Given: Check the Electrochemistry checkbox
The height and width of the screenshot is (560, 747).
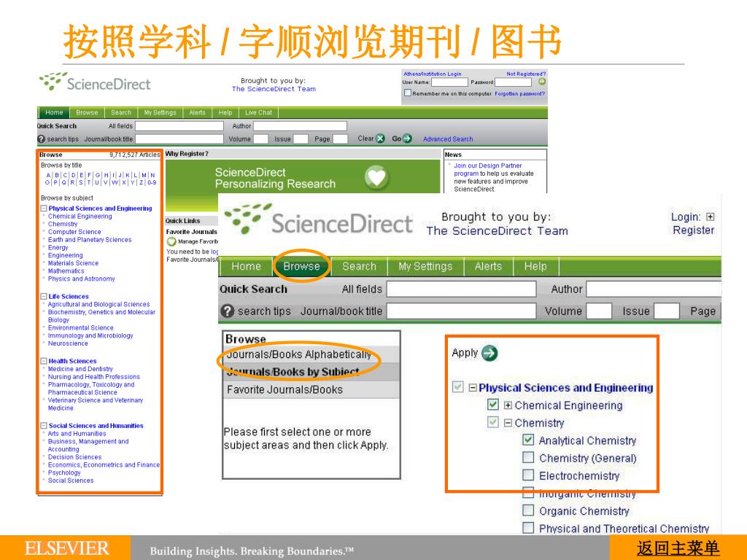Looking at the screenshot, I should tap(528, 475).
